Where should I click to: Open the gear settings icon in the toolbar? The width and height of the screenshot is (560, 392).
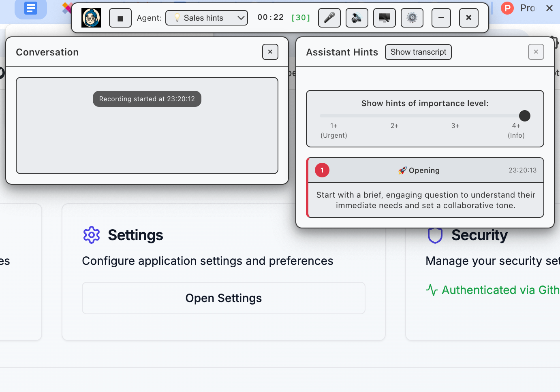412,18
